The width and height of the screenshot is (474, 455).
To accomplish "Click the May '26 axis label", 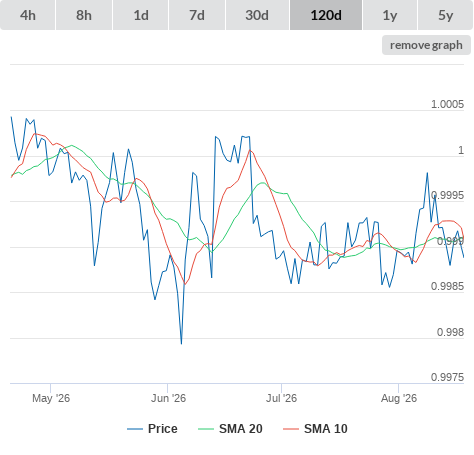I will (51, 398).
